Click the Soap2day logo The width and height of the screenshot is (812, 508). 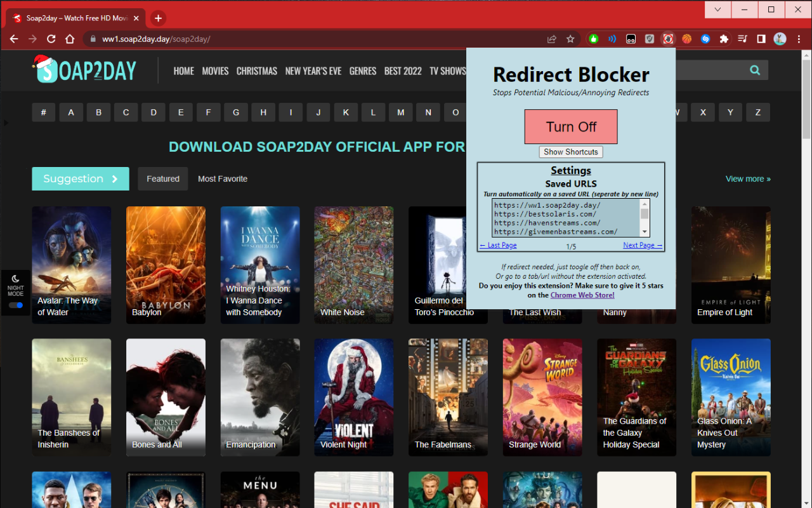84,70
